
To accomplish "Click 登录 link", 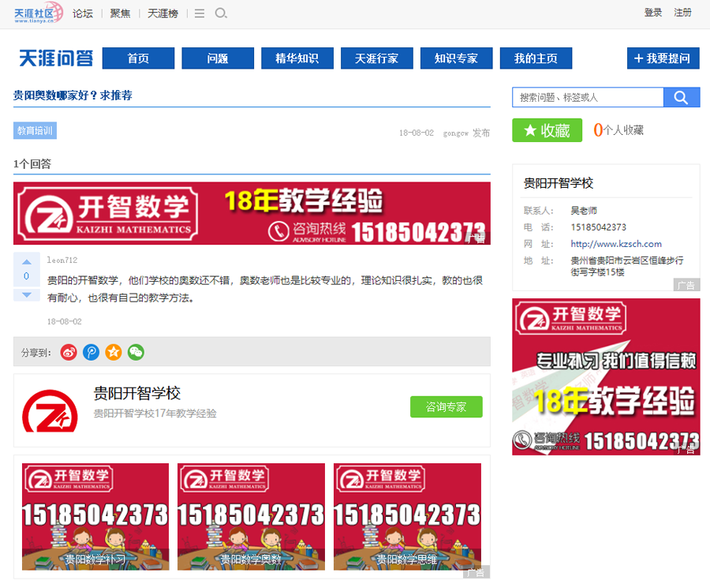I will coord(653,13).
